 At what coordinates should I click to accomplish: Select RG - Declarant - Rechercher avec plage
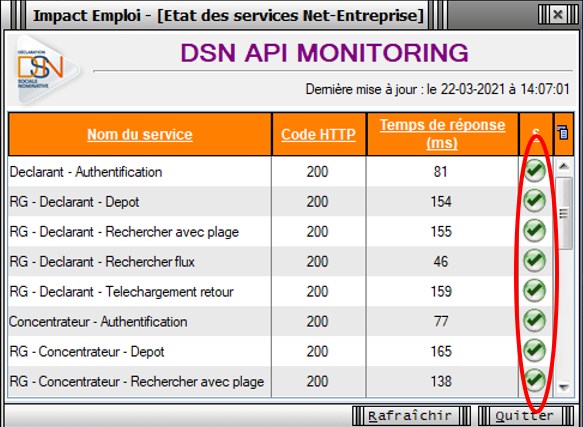(280, 231)
